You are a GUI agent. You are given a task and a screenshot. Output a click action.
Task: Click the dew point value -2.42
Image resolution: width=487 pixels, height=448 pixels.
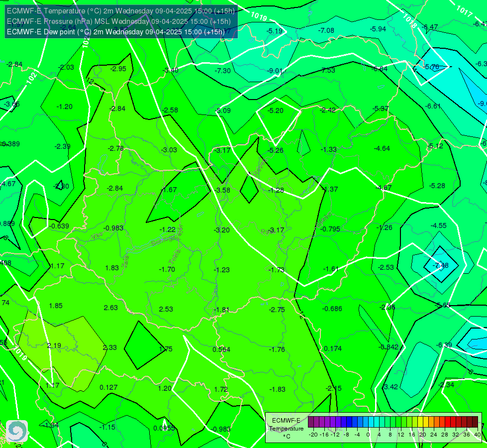(x=328, y=110)
